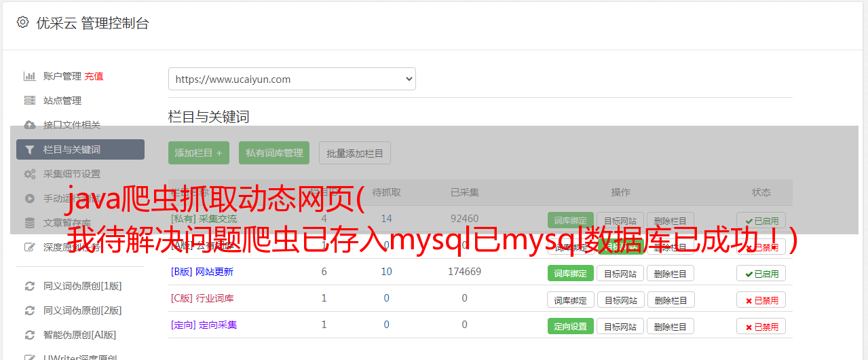Open the https://www.ucaiyun.com site dropdown
Screen dimensions: 868x360
coord(292,79)
